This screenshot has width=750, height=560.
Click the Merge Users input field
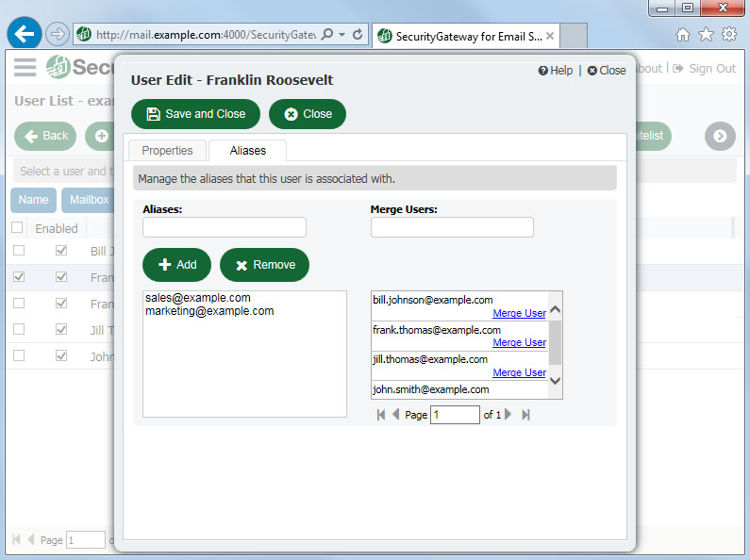[452, 227]
